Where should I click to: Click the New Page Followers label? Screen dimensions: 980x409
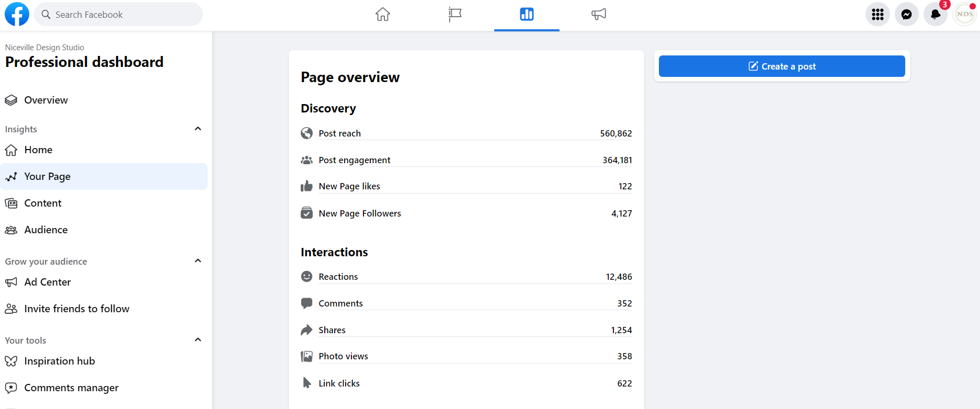pyautogui.click(x=360, y=213)
